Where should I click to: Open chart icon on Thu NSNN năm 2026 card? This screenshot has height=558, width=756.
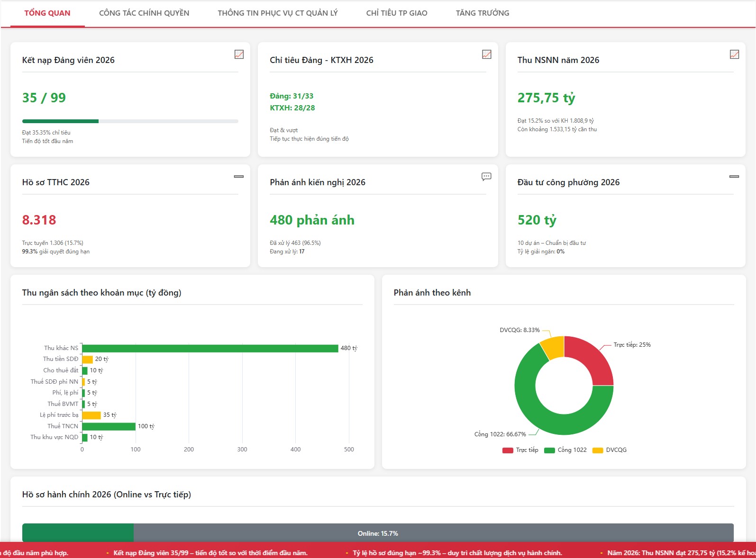[x=734, y=54]
